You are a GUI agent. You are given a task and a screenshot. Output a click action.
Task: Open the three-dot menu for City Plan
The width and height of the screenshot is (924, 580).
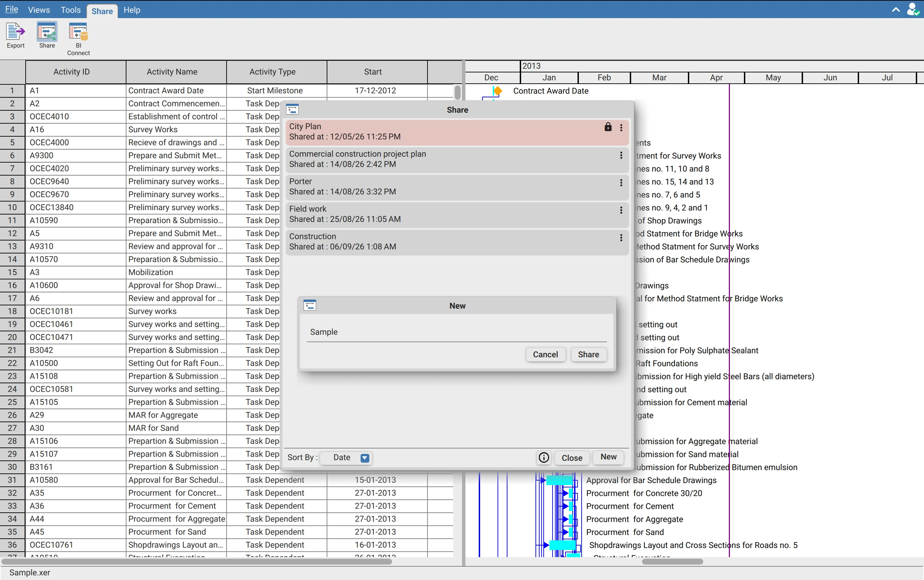click(x=621, y=128)
